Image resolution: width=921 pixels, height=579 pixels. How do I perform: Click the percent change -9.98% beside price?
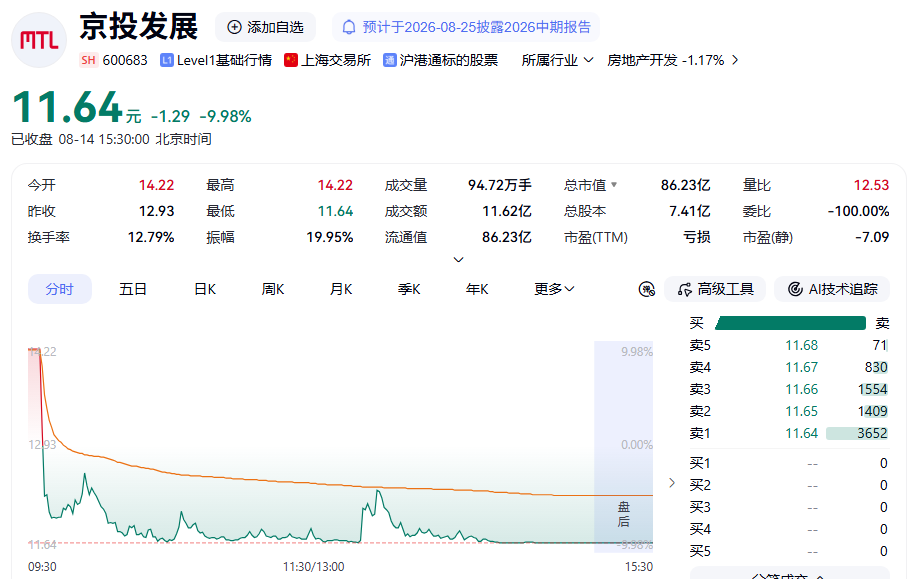pos(226,116)
